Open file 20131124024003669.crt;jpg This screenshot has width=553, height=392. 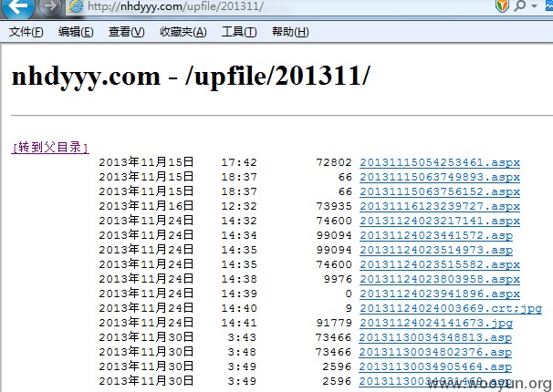451,308
